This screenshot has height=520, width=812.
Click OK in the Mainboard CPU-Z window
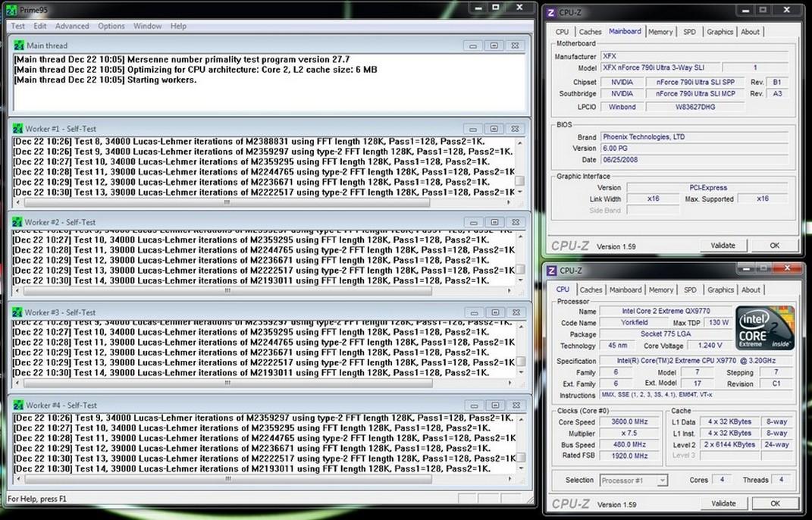tap(775, 246)
